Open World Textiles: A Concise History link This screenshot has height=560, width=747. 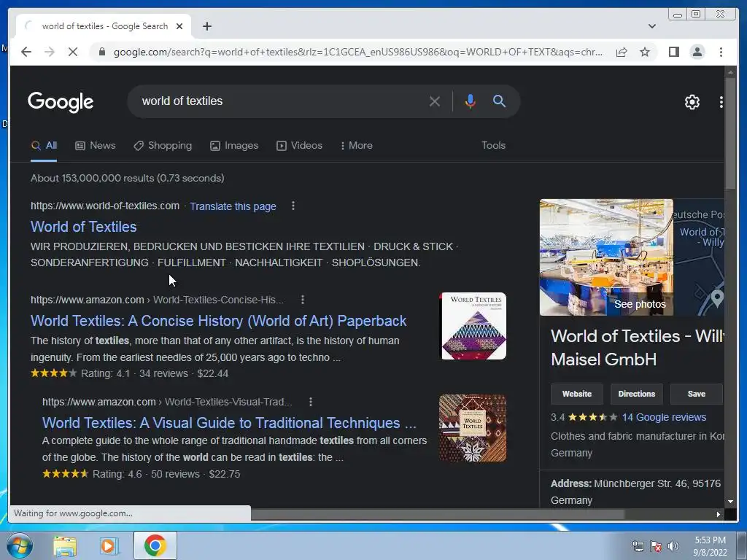coord(218,321)
